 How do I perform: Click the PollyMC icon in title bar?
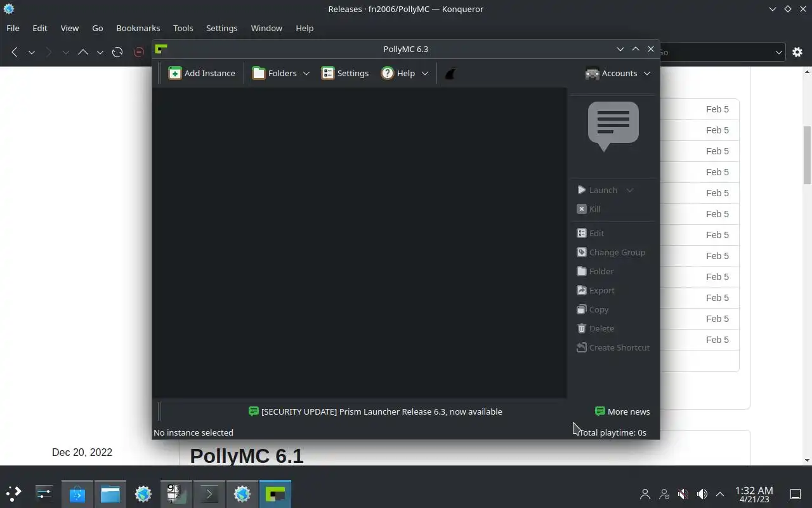click(x=161, y=49)
